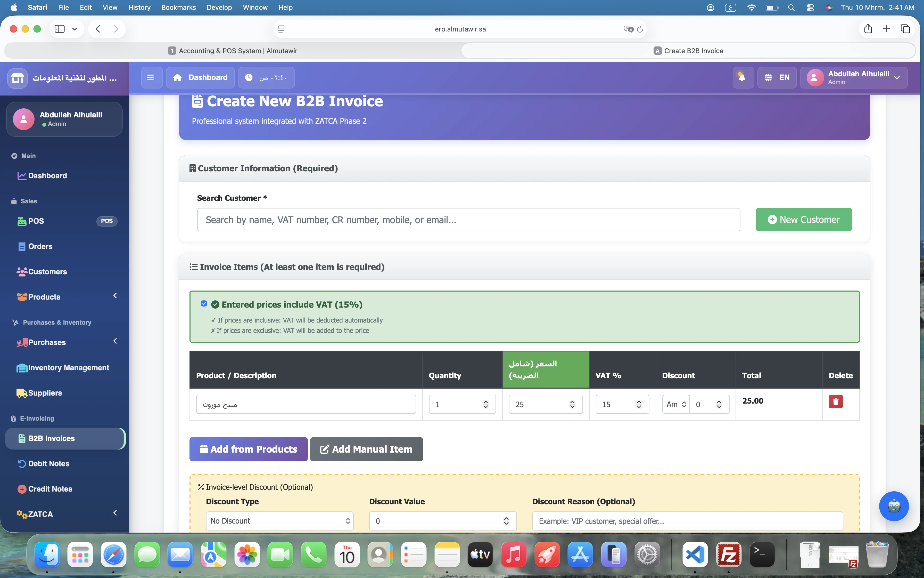Open Customers in the sidebar
Screen dimensions: 924x578
click(x=65, y=272)
